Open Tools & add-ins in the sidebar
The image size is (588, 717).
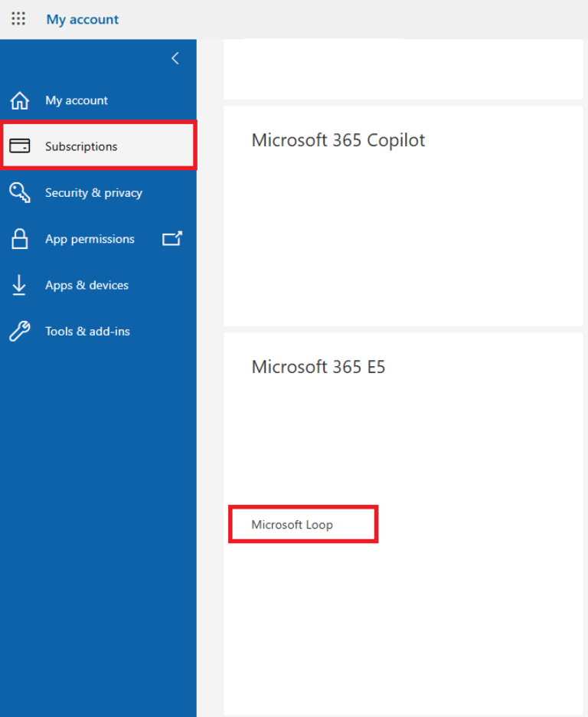(x=98, y=331)
